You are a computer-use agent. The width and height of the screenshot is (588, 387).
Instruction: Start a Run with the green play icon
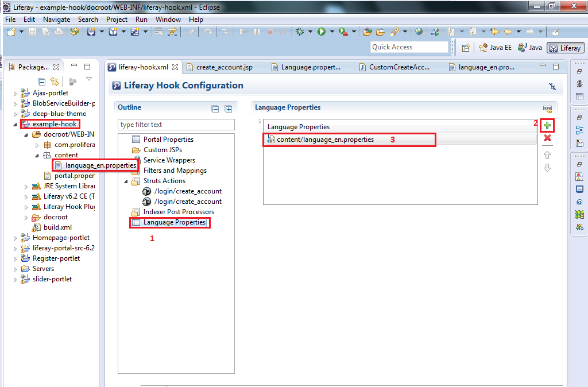322,32
